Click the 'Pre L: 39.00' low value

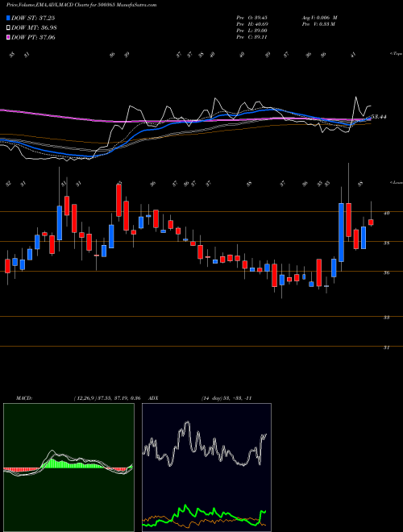[x=251, y=31]
